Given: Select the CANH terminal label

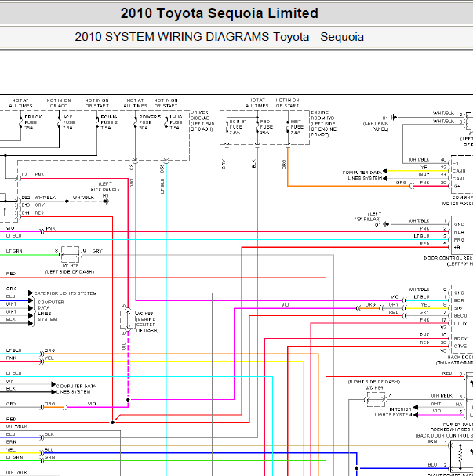Looking at the screenshot, I should coord(459,171).
